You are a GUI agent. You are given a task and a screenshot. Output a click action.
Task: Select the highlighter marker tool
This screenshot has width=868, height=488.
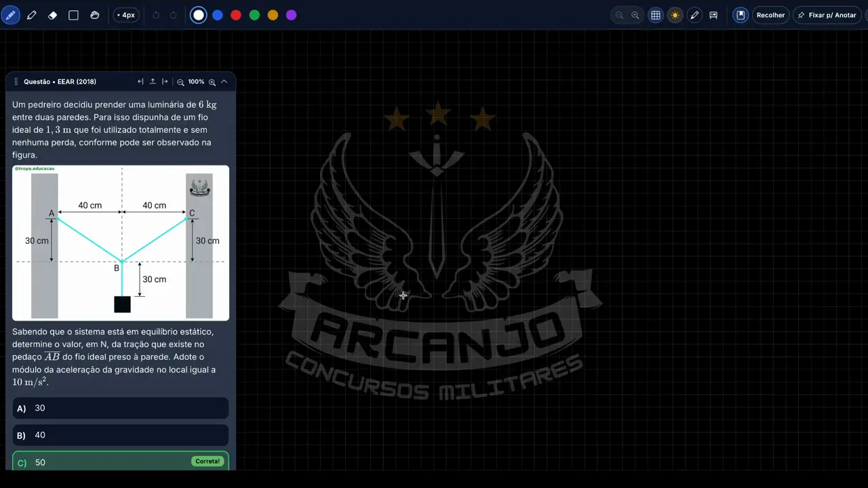click(32, 15)
